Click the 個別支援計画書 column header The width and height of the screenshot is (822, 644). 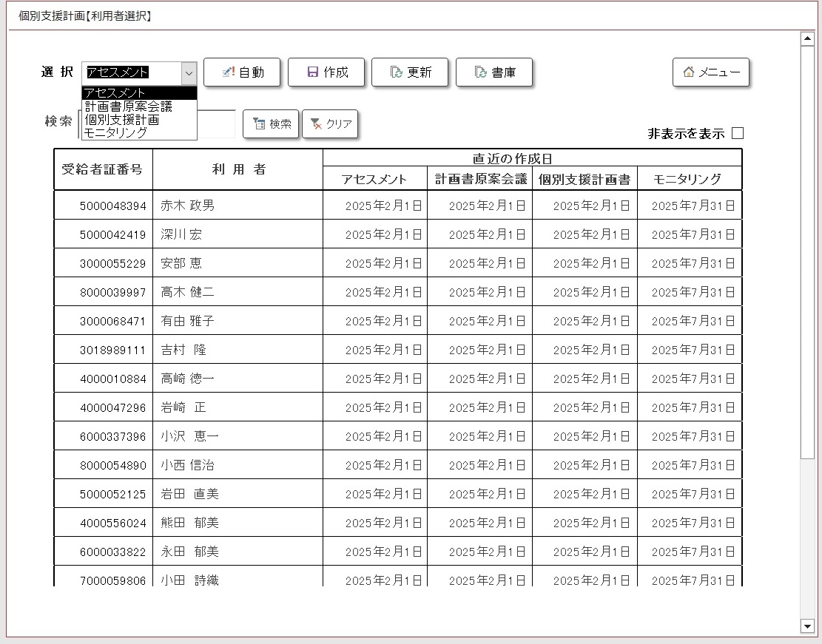585,179
